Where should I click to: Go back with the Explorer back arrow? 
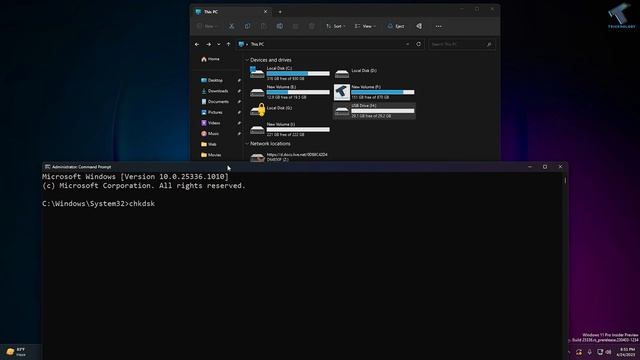[197, 44]
